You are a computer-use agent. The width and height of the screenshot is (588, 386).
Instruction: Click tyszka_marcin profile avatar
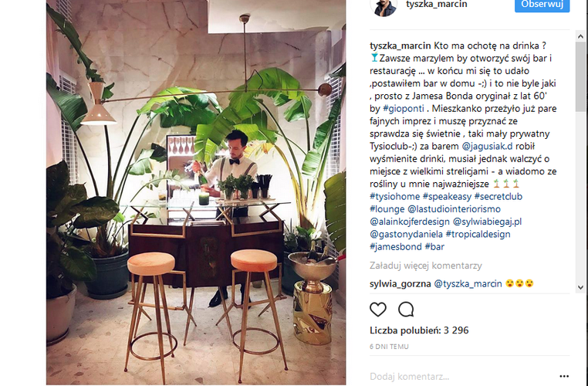click(x=384, y=7)
